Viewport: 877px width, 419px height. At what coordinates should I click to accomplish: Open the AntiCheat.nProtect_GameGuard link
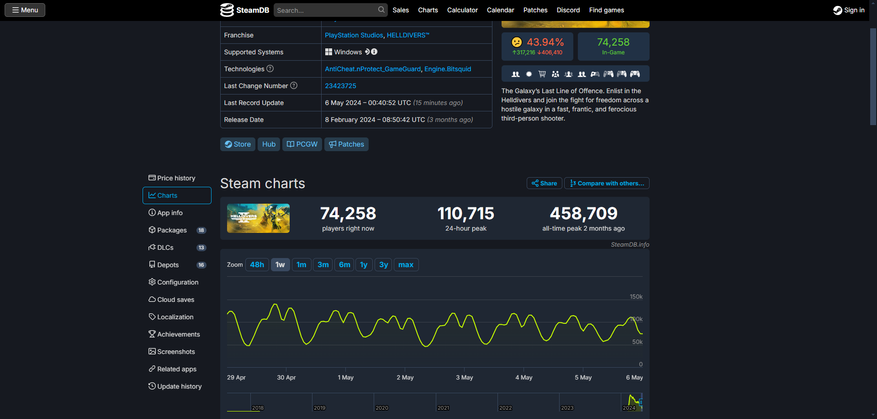point(373,69)
